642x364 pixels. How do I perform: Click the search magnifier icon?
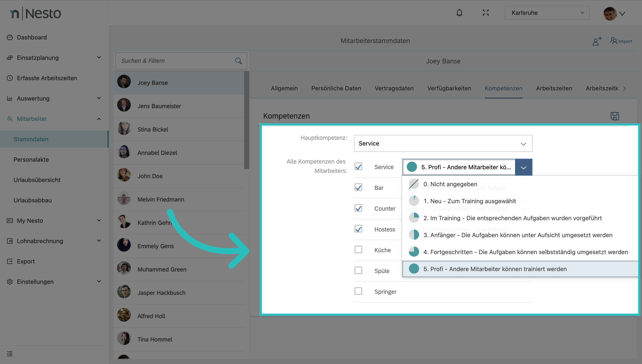238,61
